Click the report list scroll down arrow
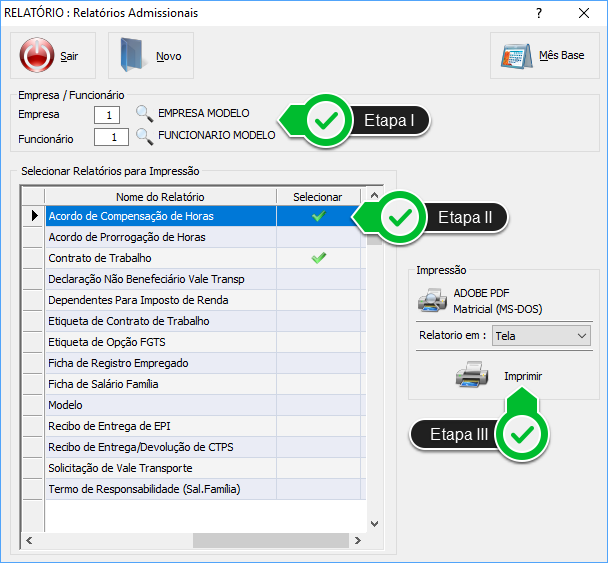Image resolution: width=608 pixels, height=563 pixels. 375,523
